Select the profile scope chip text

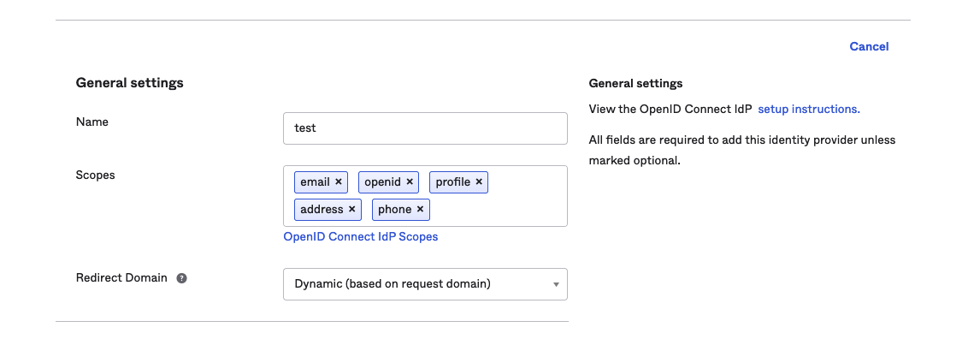point(453,182)
